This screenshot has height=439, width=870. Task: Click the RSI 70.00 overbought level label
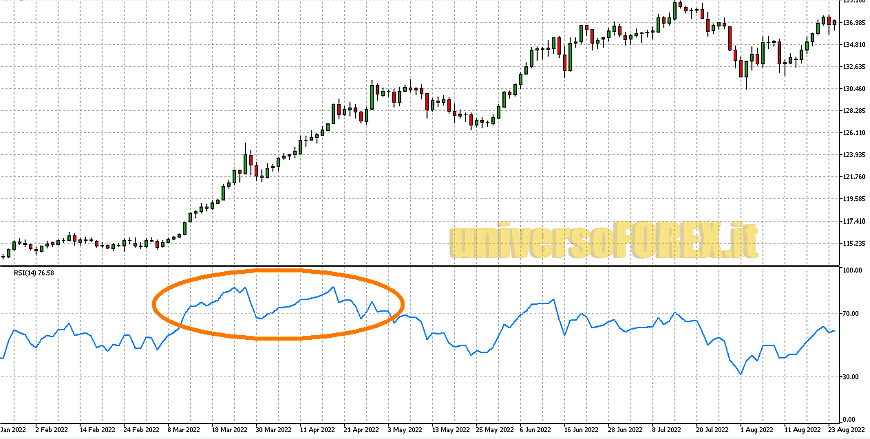click(x=850, y=314)
